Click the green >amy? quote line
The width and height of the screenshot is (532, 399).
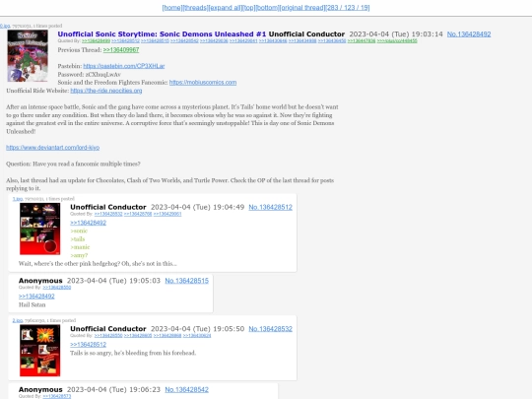[x=79, y=255]
